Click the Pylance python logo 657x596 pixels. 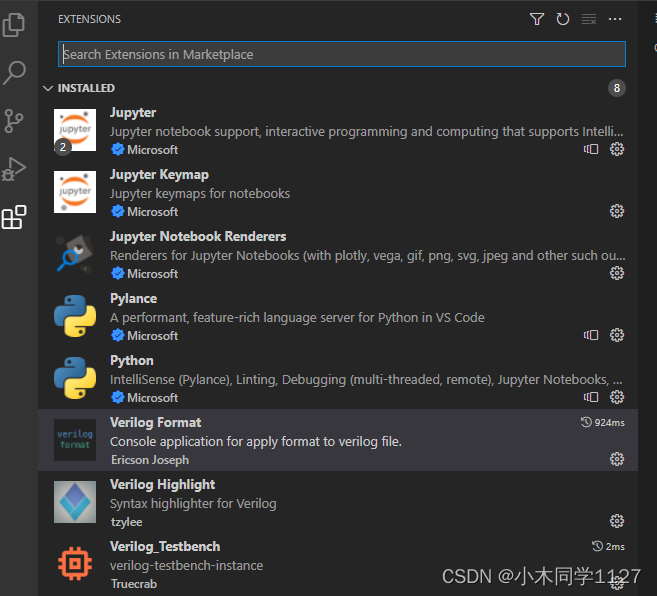pos(75,316)
